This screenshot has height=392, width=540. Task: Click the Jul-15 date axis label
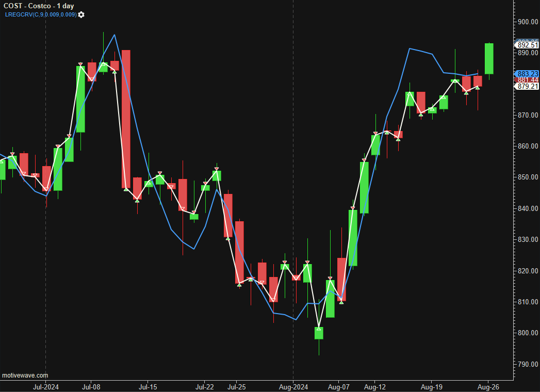[x=148, y=387]
